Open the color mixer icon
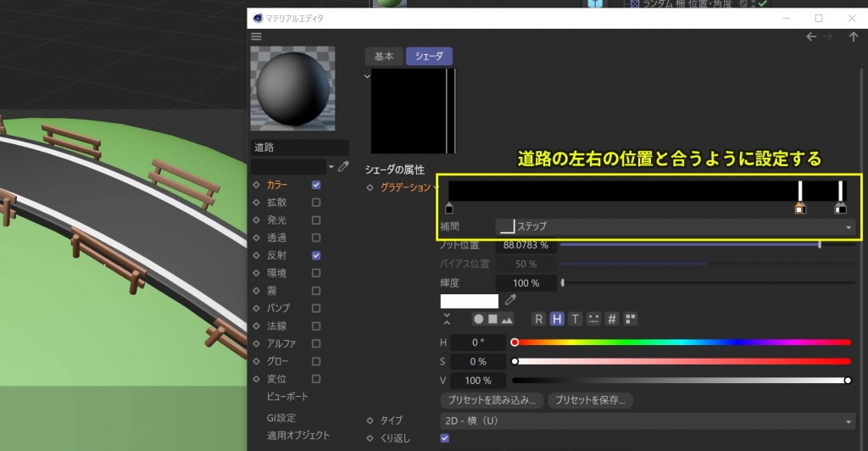Viewport: 868px width, 451px height. pyautogui.click(x=593, y=320)
